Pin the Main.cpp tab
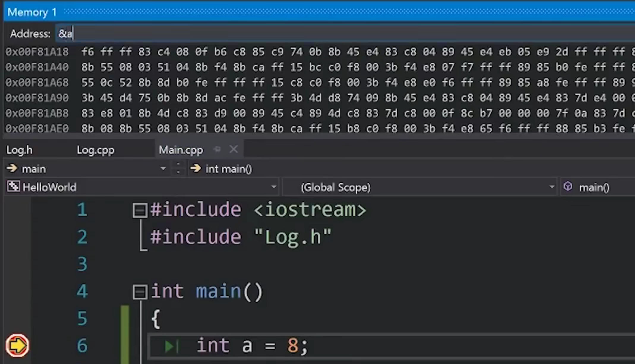The image size is (635, 364). (218, 149)
